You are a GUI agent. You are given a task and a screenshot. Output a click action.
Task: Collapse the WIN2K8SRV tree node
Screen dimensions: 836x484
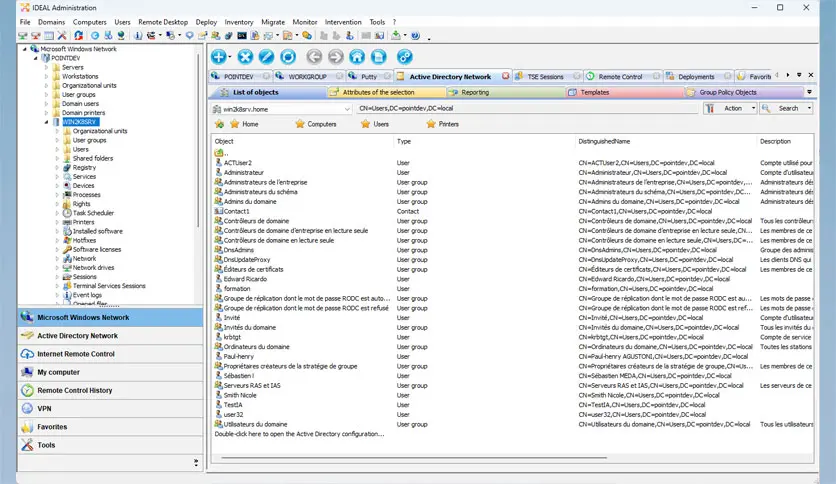[x=46, y=122]
